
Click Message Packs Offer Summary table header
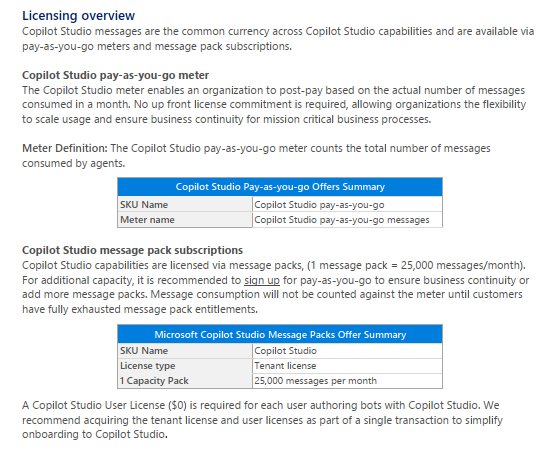pyautogui.click(x=280, y=334)
